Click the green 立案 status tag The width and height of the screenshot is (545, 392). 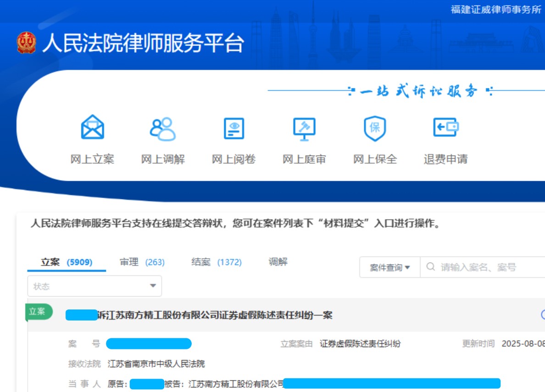[38, 312]
